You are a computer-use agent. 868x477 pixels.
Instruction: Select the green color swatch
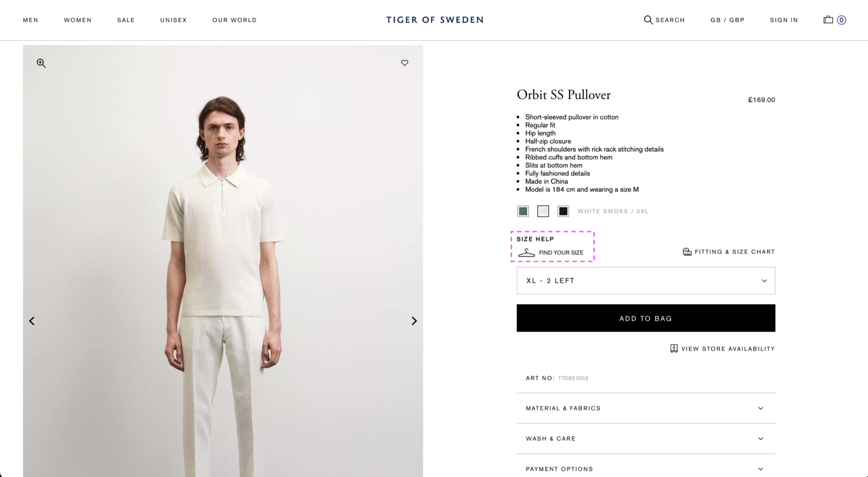(523, 211)
